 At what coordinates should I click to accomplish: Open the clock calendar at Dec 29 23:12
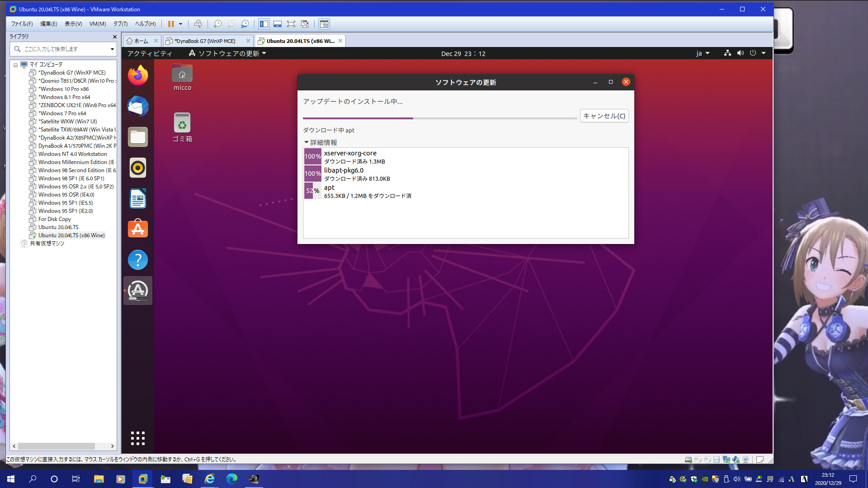tap(463, 53)
